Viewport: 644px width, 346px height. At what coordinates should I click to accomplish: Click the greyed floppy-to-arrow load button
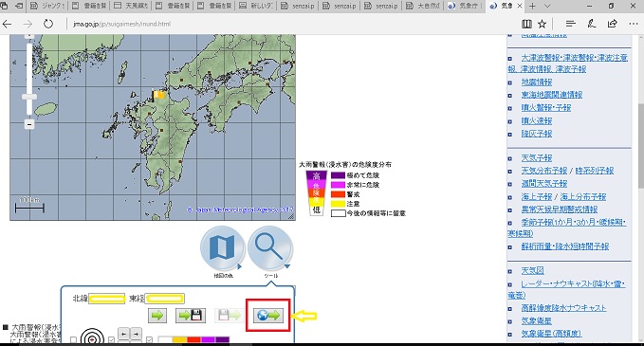point(230,316)
